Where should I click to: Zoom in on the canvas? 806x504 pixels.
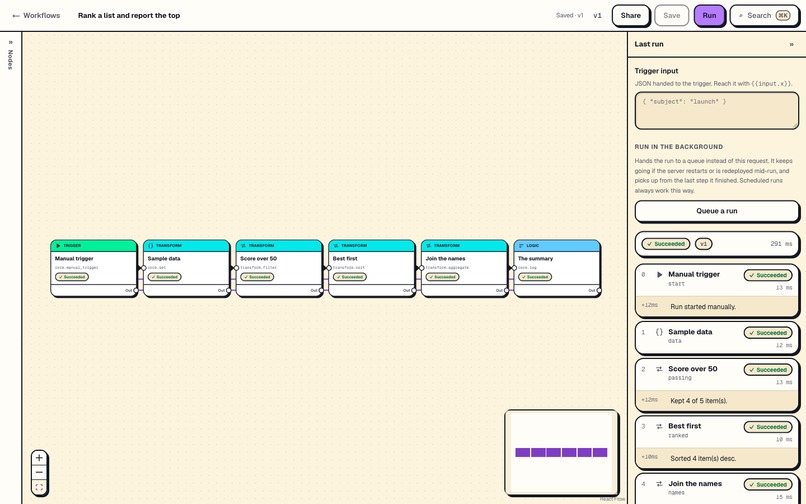click(39, 458)
